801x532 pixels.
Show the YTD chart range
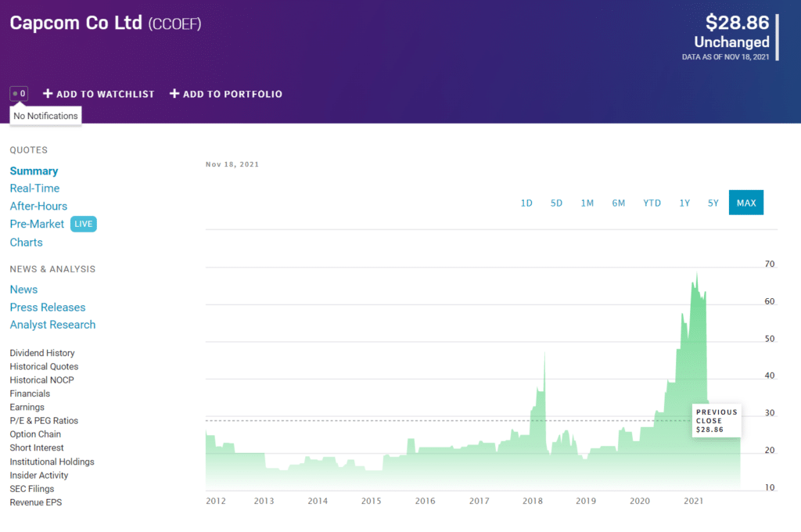[x=652, y=203]
